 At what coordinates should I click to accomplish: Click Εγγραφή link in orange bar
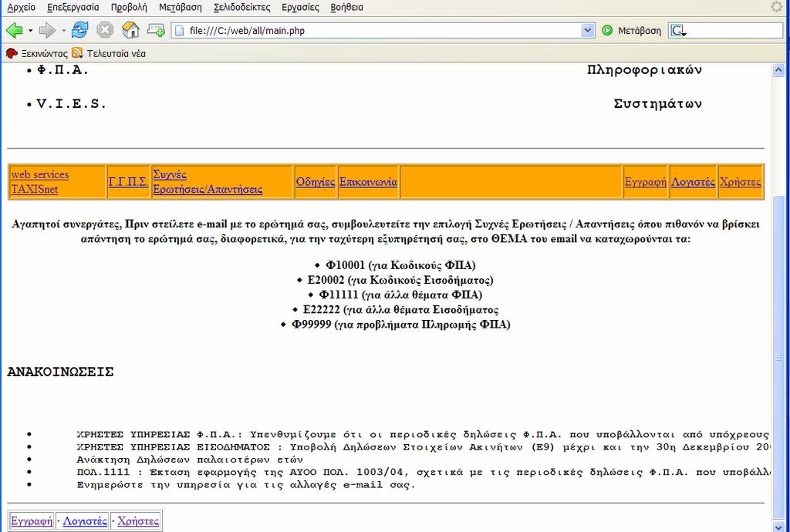pyautogui.click(x=646, y=182)
